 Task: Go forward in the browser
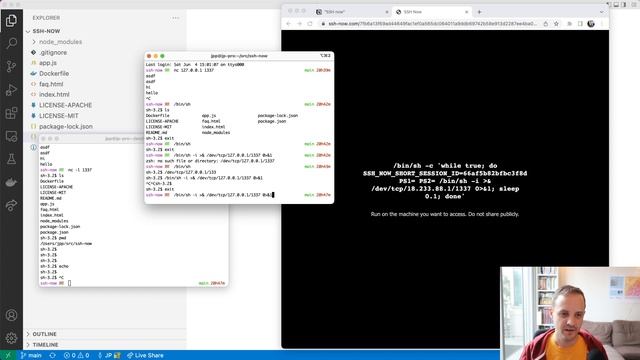pyautogui.click(x=299, y=24)
